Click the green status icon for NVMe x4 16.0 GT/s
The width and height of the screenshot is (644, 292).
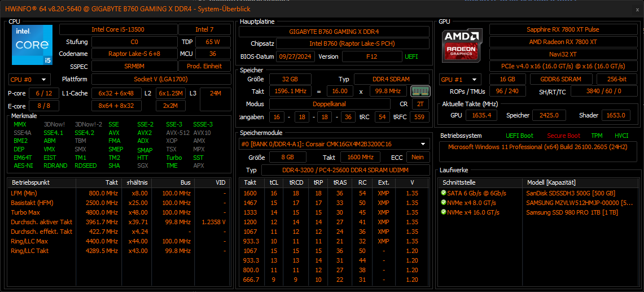tap(443, 212)
